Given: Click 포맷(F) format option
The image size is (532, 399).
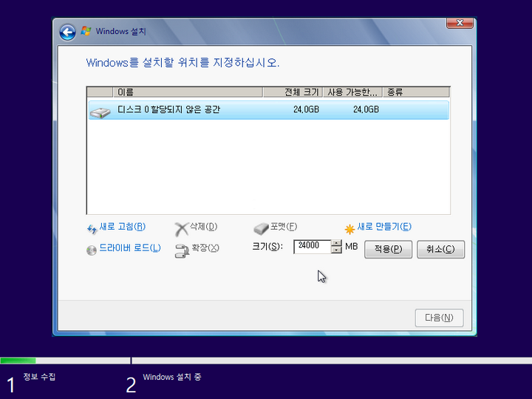Looking at the screenshot, I should click(x=283, y=226).
